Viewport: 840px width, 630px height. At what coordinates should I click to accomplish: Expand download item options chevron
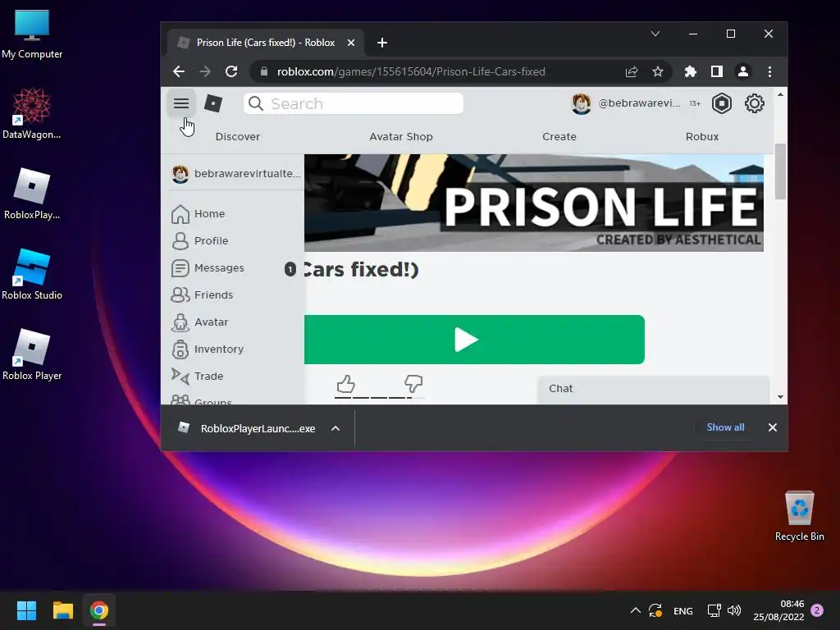pos(336,428)
